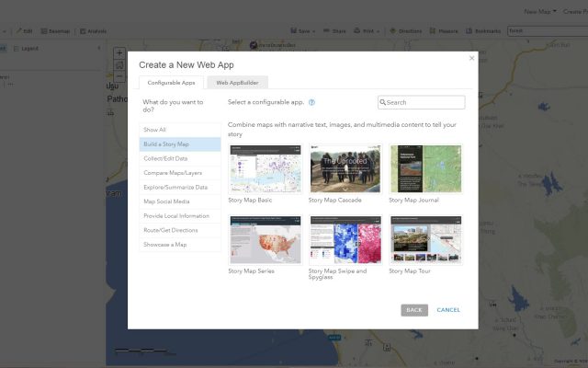
Task: Open the New Map dropdown in background page
Action: 540,12
